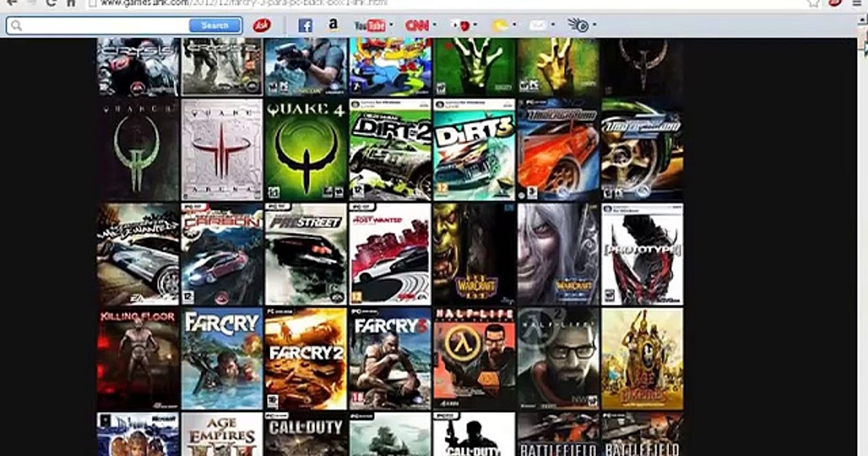Select the Crysis game cover

pos(138,67)
